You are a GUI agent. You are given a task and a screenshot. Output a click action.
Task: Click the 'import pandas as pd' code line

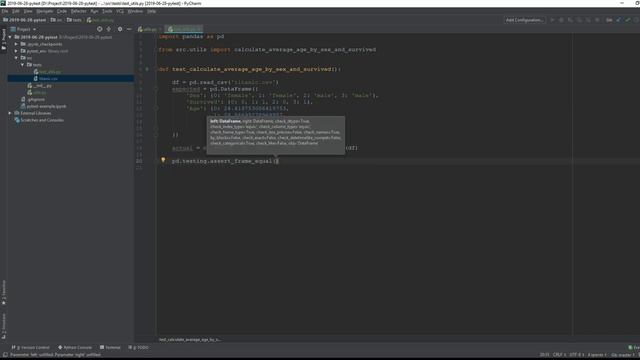point(191,36)
